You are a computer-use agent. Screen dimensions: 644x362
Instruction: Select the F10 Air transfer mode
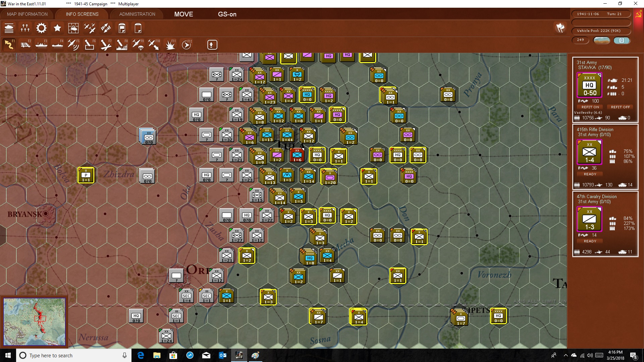click(x=154, y=45)
